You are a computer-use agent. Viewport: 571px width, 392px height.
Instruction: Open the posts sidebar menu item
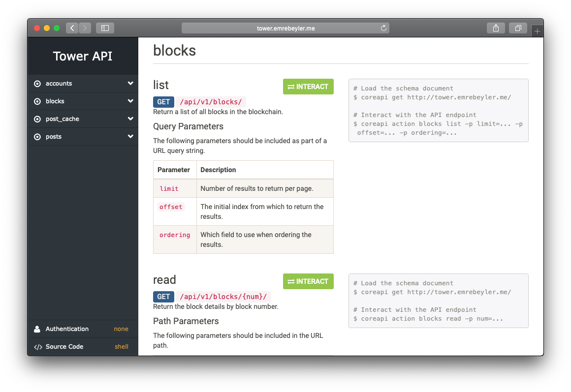pos(83,137)
